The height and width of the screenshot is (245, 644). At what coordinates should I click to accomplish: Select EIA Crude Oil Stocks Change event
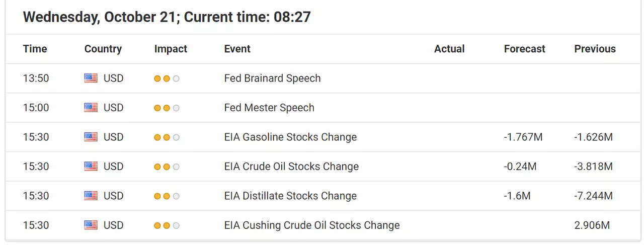[291, 167]
